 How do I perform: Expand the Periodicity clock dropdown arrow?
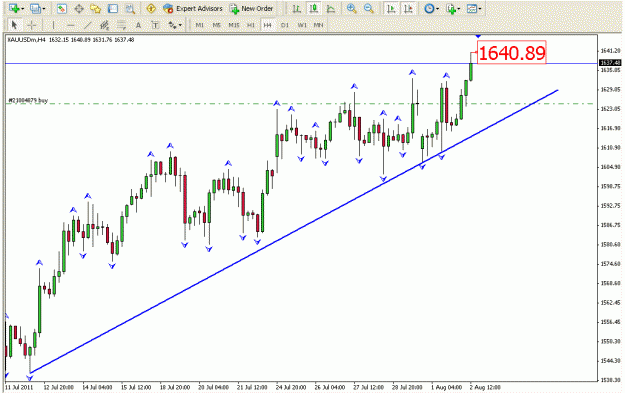[437, 9]
